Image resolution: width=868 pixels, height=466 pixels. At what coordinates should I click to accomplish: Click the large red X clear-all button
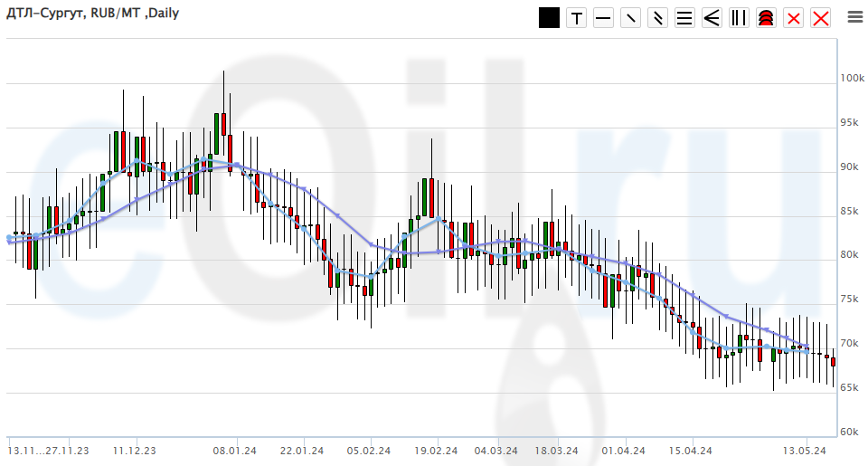(x=820, y=17)
